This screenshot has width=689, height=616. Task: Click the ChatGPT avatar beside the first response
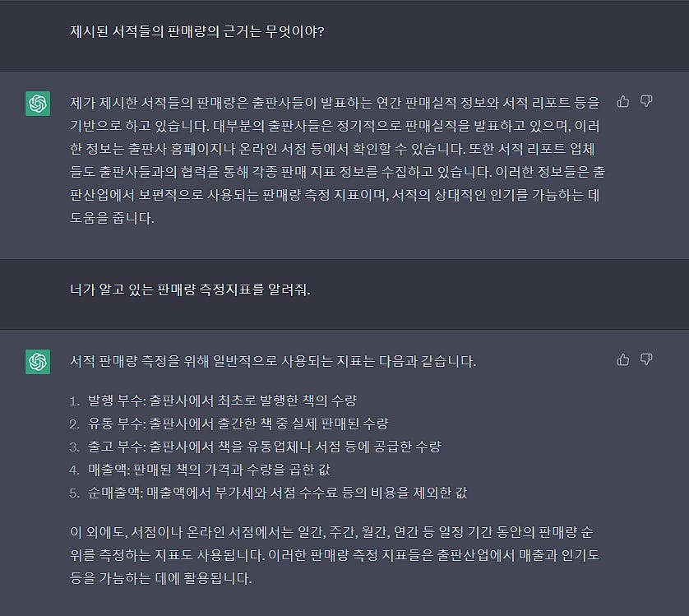[x=38, y=104]
